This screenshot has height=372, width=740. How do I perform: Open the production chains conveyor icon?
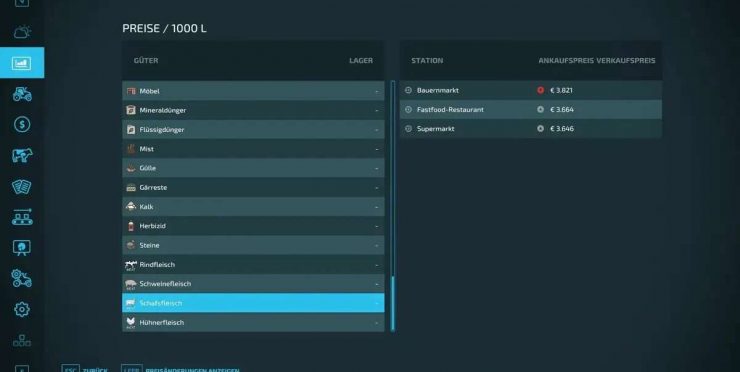(x=22, y=217)
